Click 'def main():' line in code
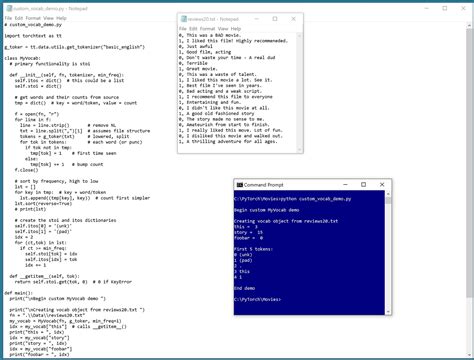Screen dimensions: 474x360 coord(19,293)
